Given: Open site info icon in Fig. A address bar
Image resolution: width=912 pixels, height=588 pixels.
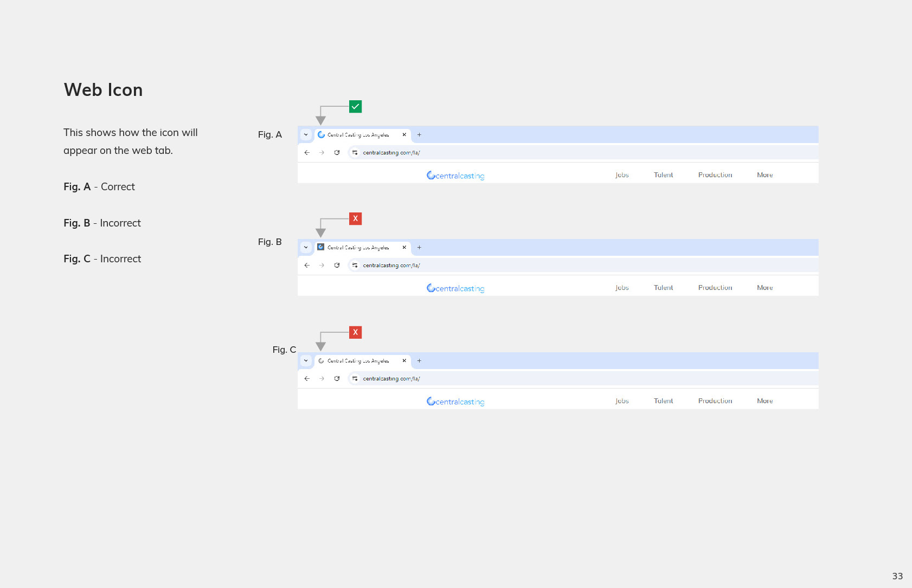Looking at the screenshot, I should coord(355,153).
